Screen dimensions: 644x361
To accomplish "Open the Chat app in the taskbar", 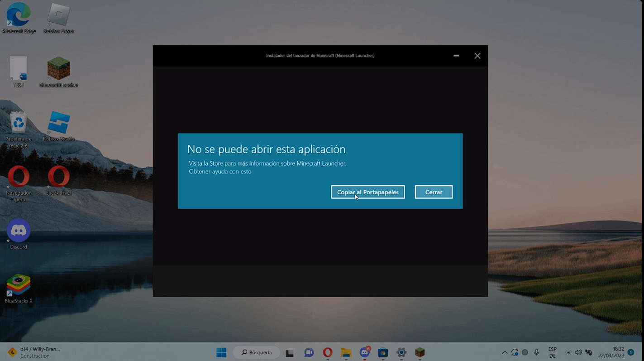I will pyautogui.click(x=309, y=352).
